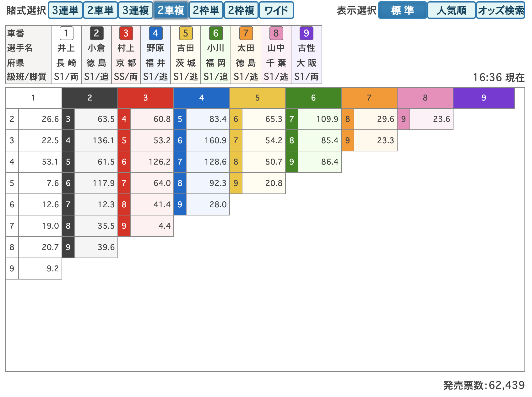Click the yellow number 5 badge for 吉田
The height and width of the screenshot is (397, 532).
coord(186,33)
